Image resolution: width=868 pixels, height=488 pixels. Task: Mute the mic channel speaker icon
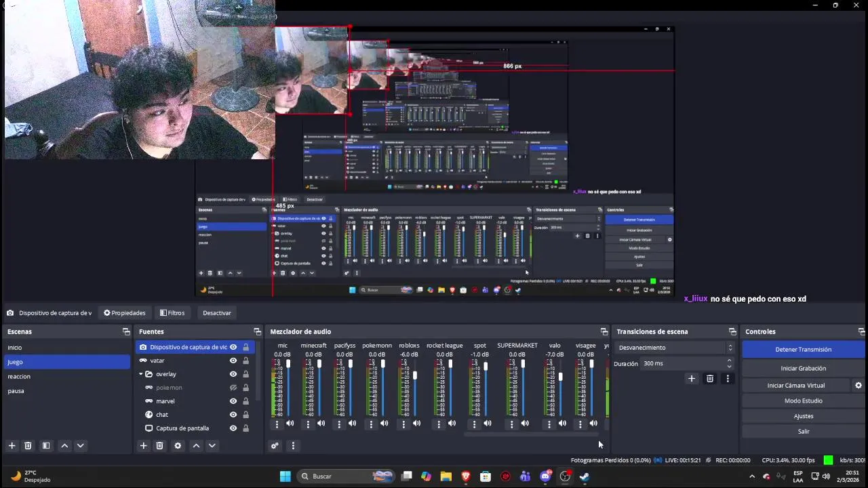point(290,424)
